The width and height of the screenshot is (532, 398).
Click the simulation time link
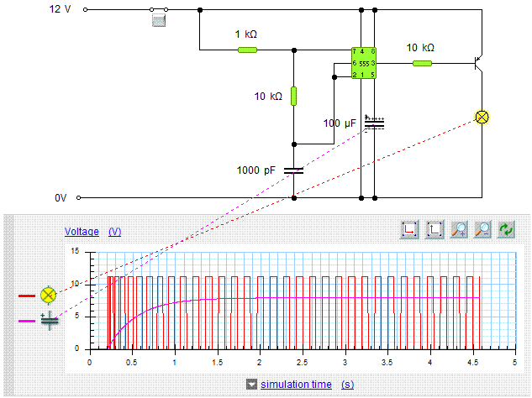point(296,385)
